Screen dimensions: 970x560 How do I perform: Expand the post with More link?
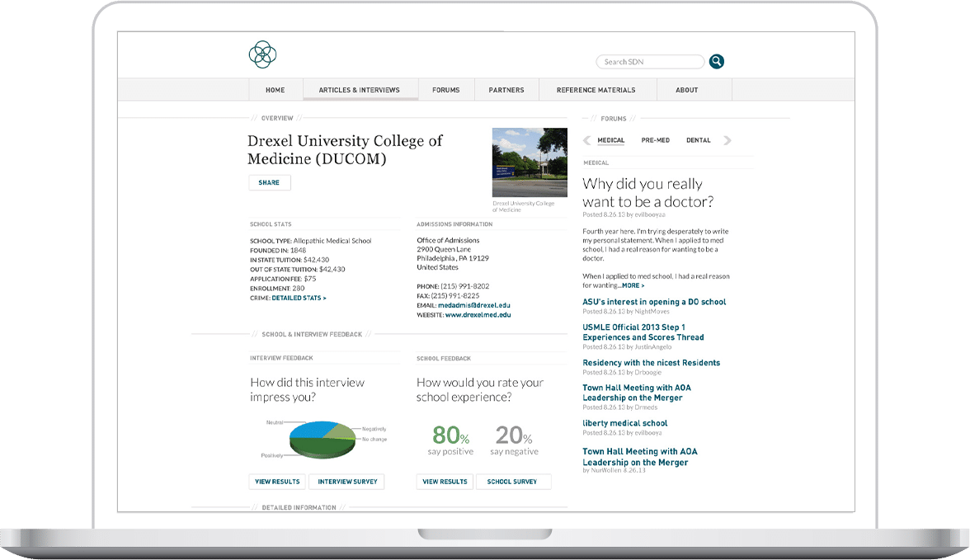click(x=633, y=285)
